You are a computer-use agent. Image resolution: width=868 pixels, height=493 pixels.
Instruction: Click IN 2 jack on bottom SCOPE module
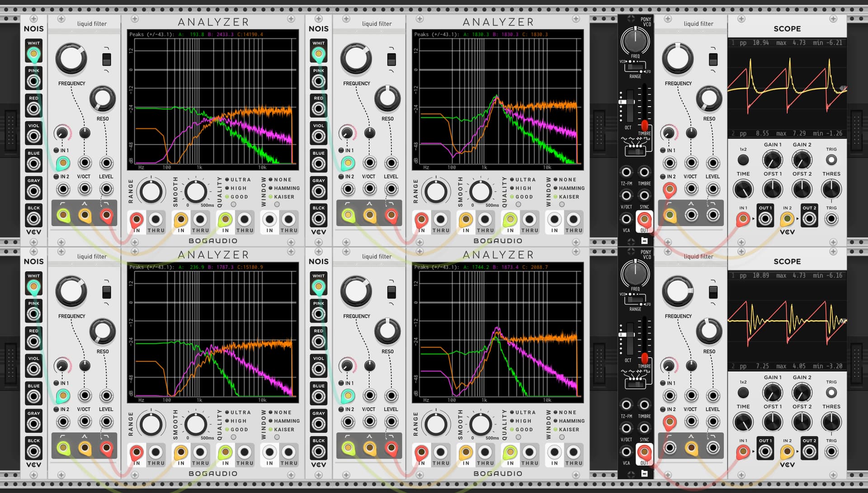point(787,452)
